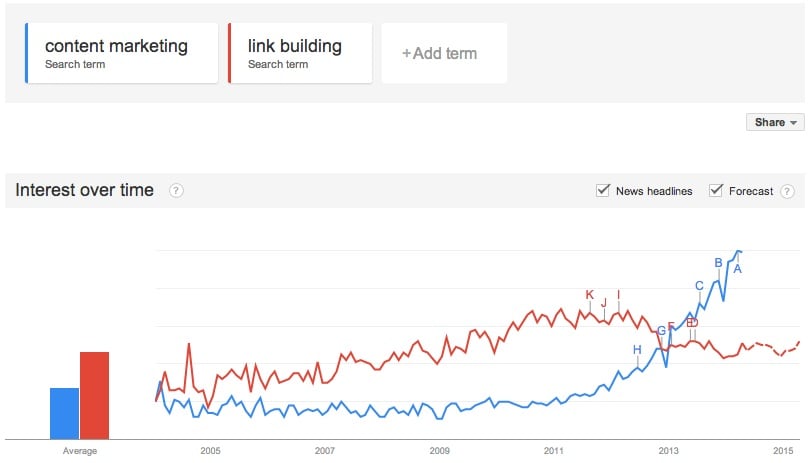811x463 pixels.
Task: Click news headline marker A on chart
Action: click(x=737, y=268)
